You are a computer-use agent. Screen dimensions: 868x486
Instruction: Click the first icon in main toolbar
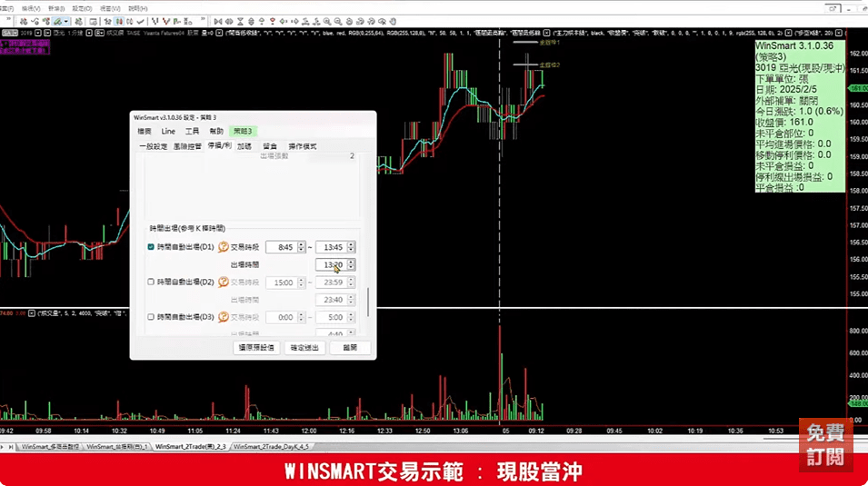coord(24,22)
